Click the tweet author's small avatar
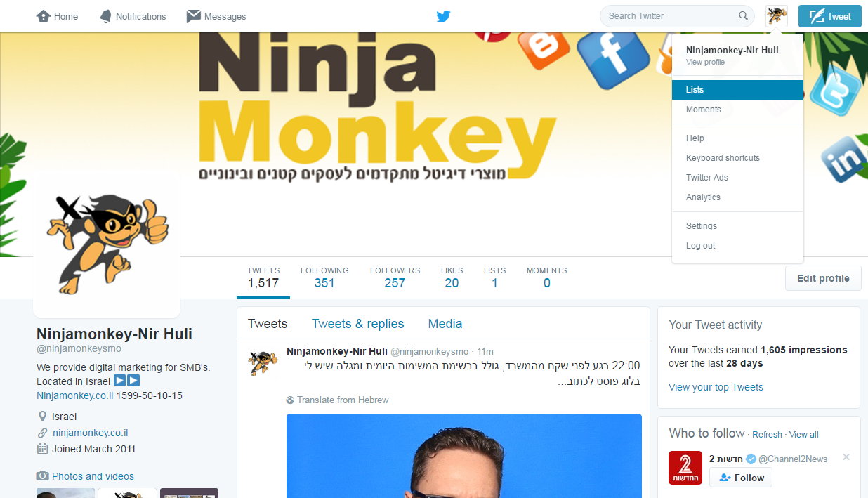 tap(262, 362)
